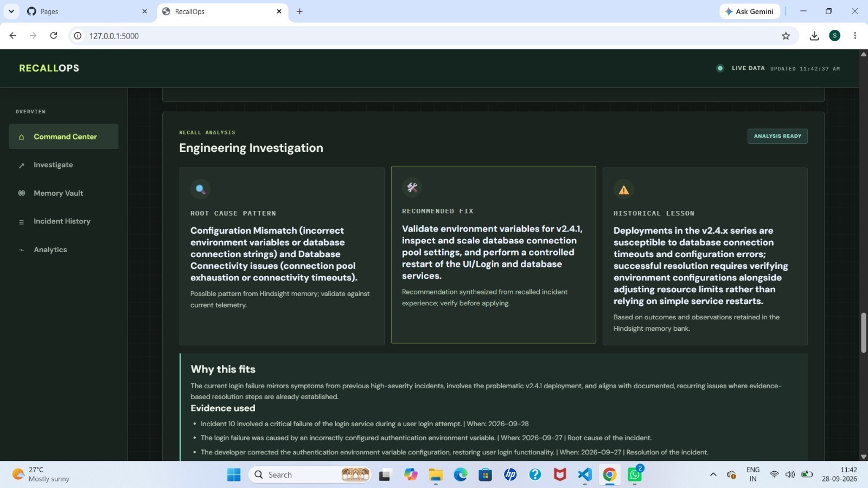Open the profile avatar S in Chrome
Screen dimensions: 868x488
coord(835,36)
